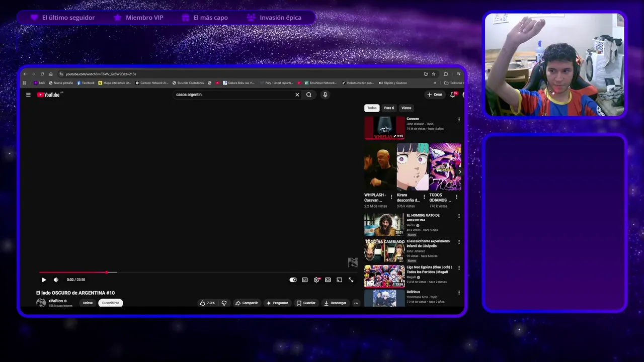Open the Escuelas Ciudadanas bookmark
Viewport: 644px width, 362px height.
(x=188, y=83)
